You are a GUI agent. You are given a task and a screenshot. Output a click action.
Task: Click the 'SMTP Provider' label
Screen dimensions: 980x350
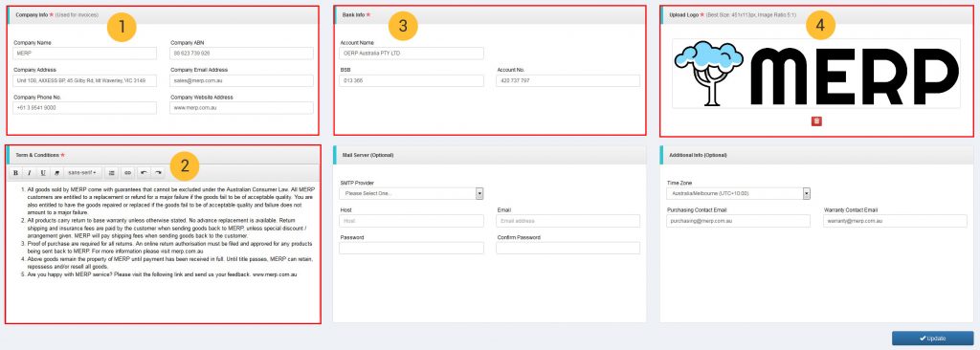tap(357, 183)
